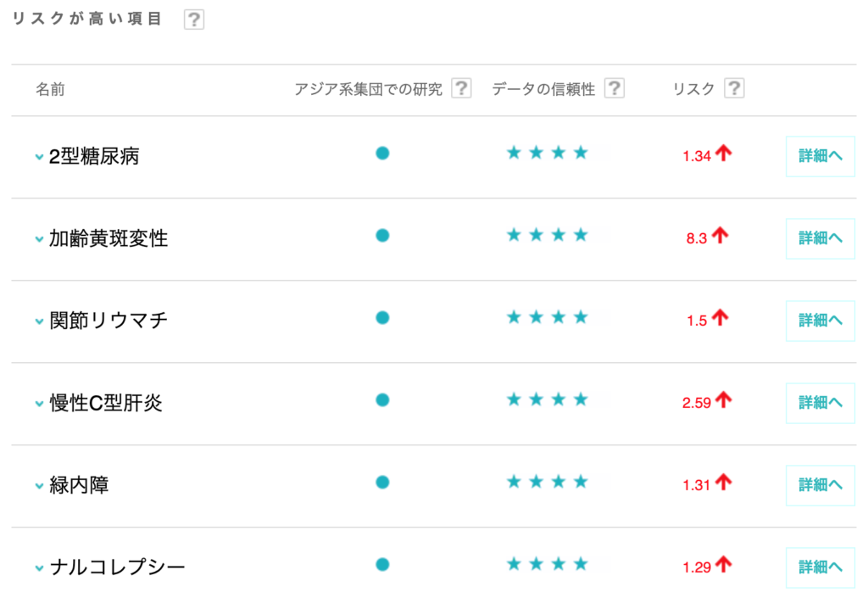Viewport: 868px width, 609px height.
Task: Click the 名前 column header
Action: (50, 89)
